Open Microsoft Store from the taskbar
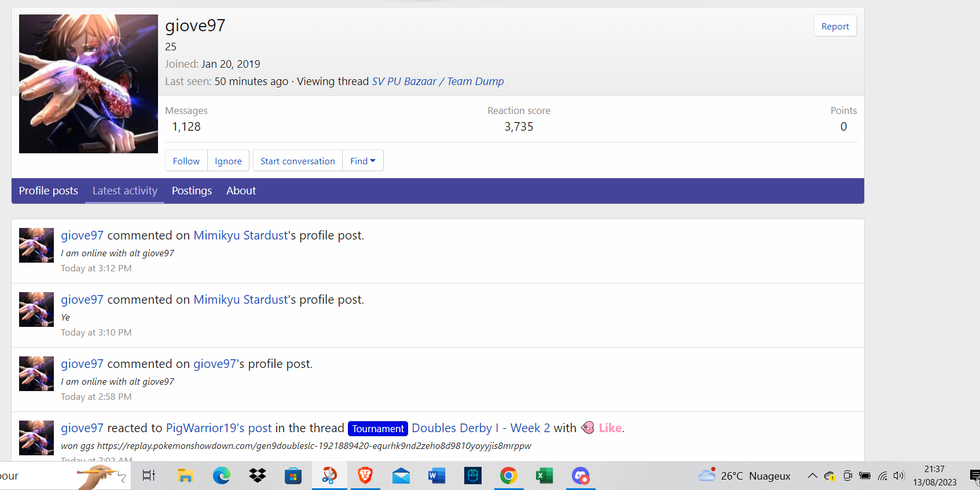The width and height of the screenshot is (980, 490). click(293, 476)
